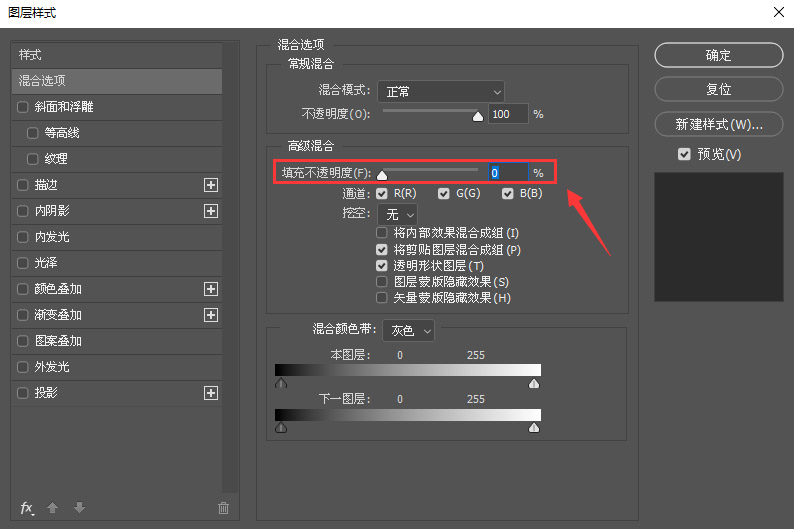The width and height of the screenshot is (794, 529).
Task: Toggle the 预览(V) checkbox
Action: (x=684, y=154)
